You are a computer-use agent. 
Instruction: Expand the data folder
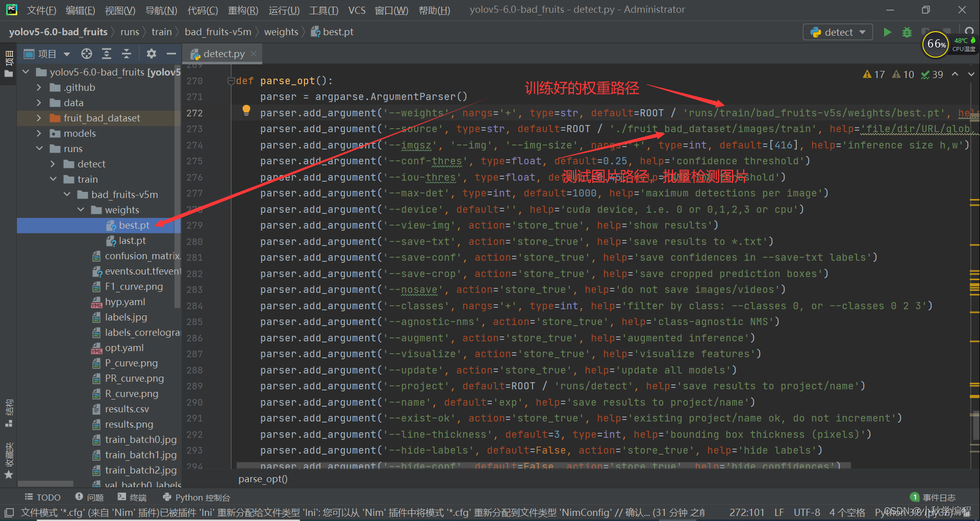click(x=39, y=103)
